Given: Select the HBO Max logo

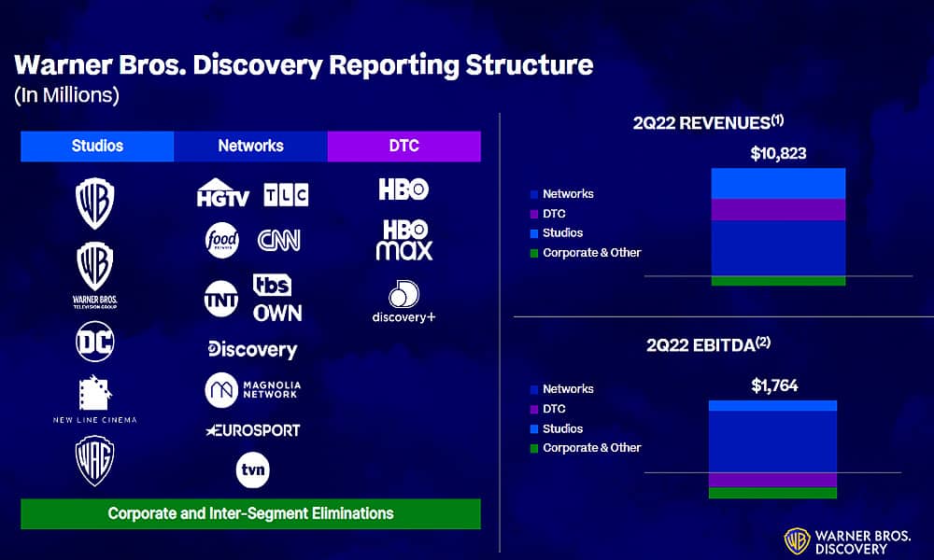Looking at the screenshot, I should pos(405,237).
